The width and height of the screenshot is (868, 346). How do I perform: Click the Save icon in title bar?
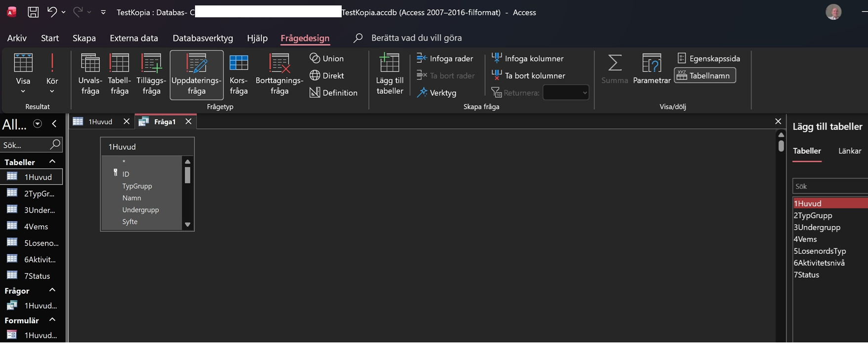coord(33,12)
